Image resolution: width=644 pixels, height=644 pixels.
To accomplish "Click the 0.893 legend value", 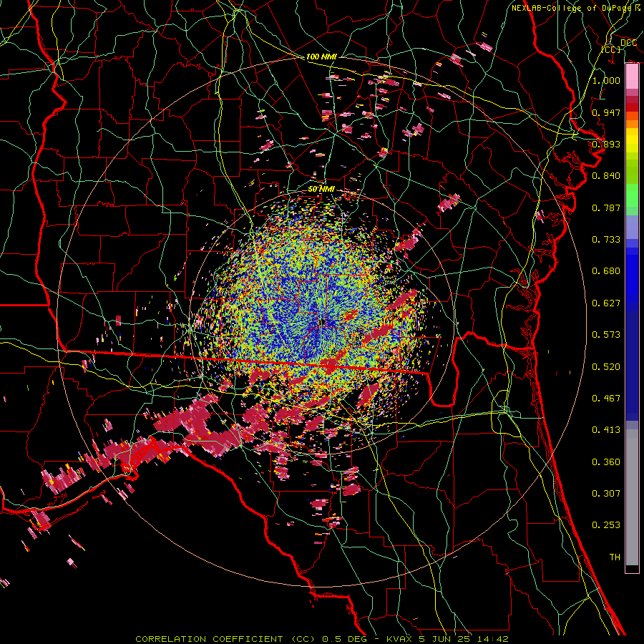I will coord(606,144).
